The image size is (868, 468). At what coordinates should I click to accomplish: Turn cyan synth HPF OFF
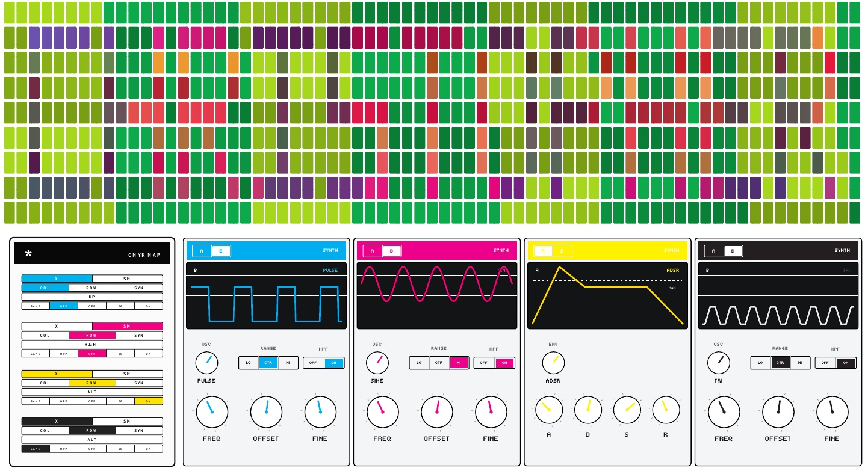(x=314, y=363)
